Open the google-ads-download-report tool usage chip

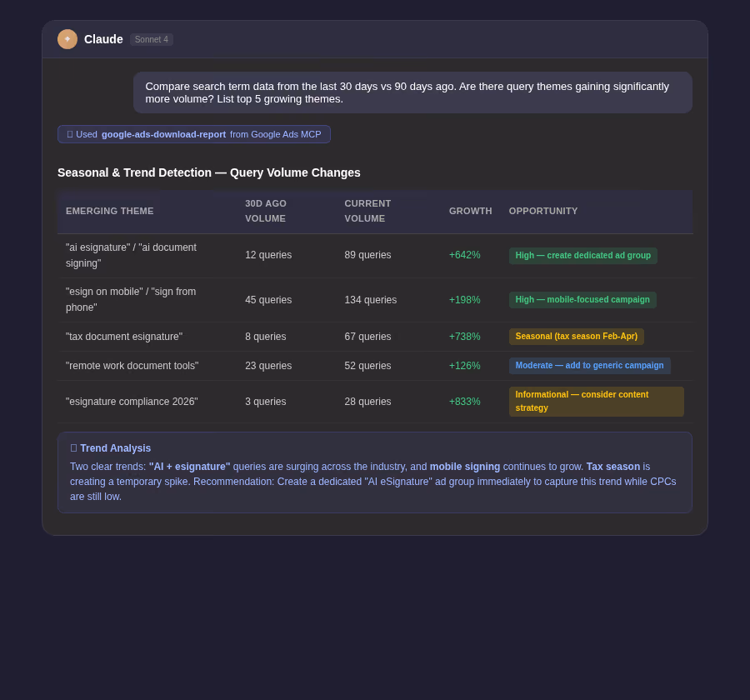tap(193, 134)
